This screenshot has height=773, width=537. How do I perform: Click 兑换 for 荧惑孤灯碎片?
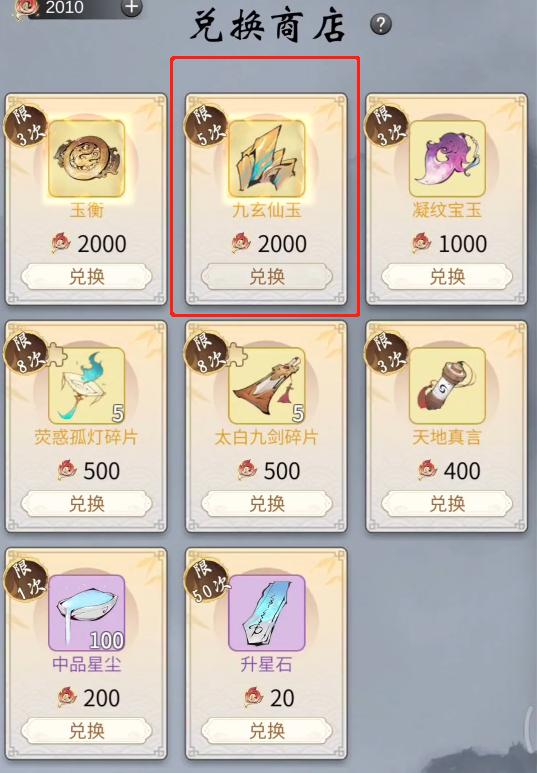click(x=87, y=503)
